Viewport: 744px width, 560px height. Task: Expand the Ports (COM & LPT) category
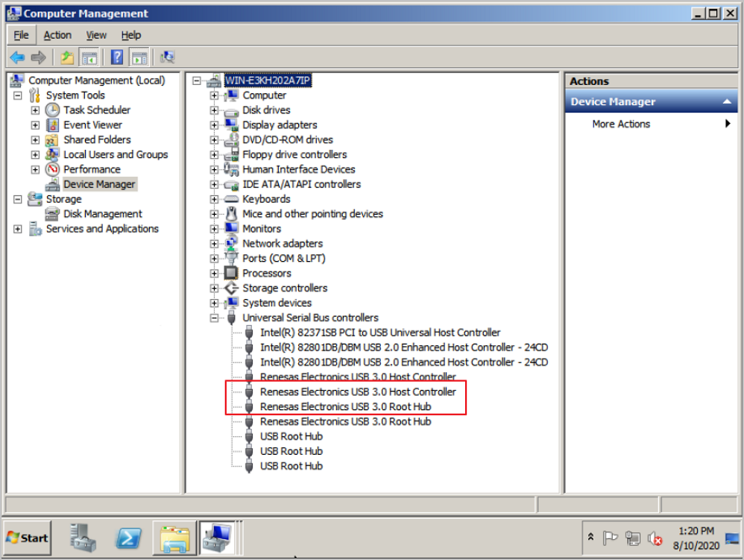click(x=214, y=259)
